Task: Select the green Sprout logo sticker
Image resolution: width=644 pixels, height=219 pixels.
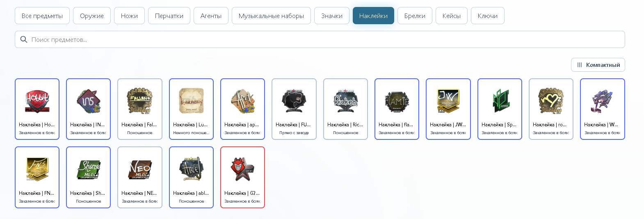Action: click(500, 101)
